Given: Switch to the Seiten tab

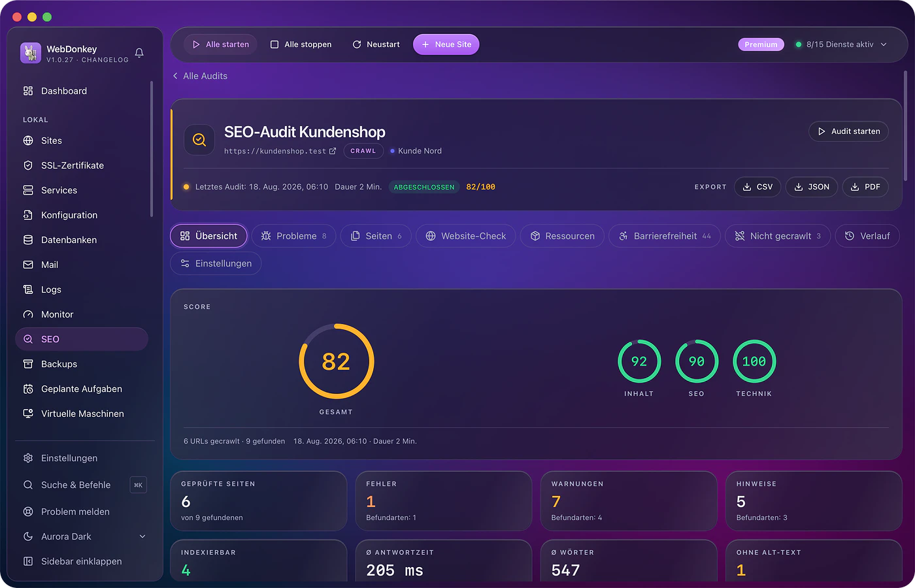Looking at the screenshot, I should point(376,236).
